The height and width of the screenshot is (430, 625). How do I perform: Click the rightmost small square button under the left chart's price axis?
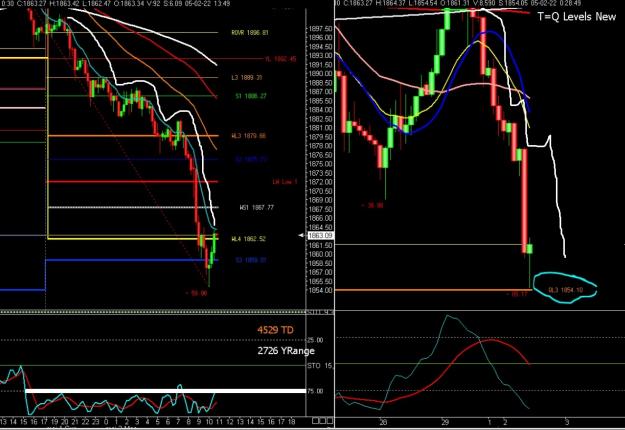coord(330,420)
